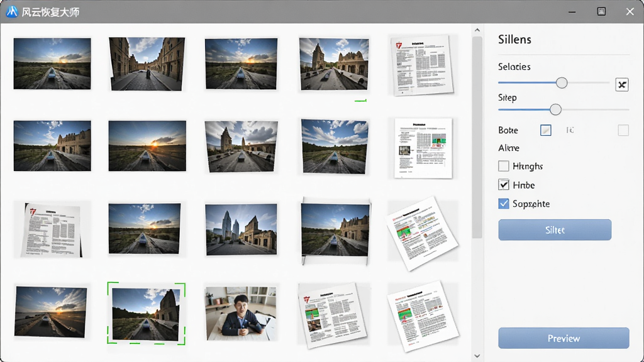Click the vertical scrollbar thumb

[477, 137]
